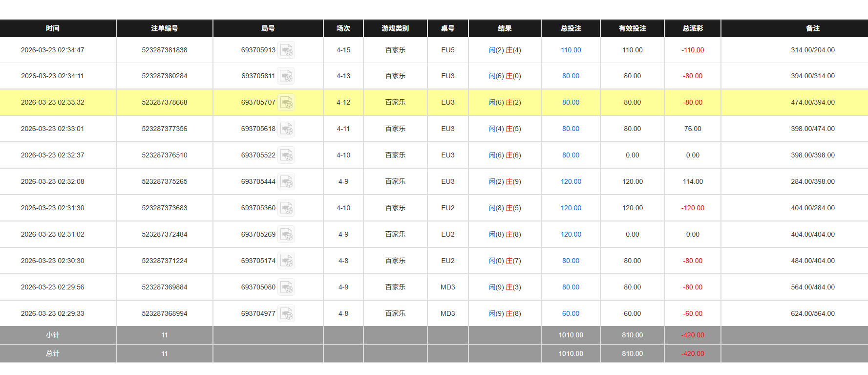Viewport: 868px width, 375px height.
Task: Click remark 314.00/204.00
Action: pos(813,50)
